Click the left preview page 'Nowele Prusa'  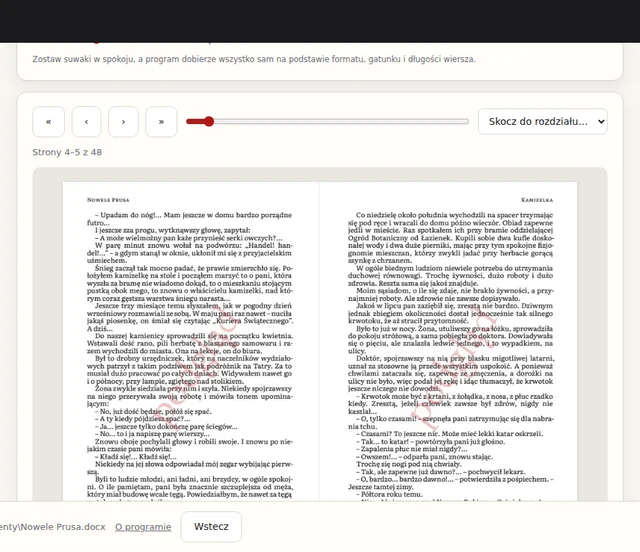[x=191, y=342]
